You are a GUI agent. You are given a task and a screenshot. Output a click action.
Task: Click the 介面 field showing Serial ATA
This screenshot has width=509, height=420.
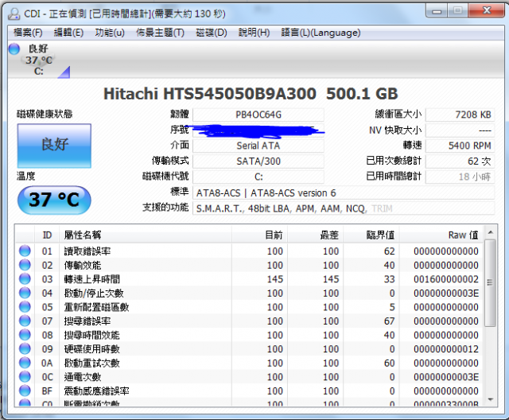[x=258, y=146]
